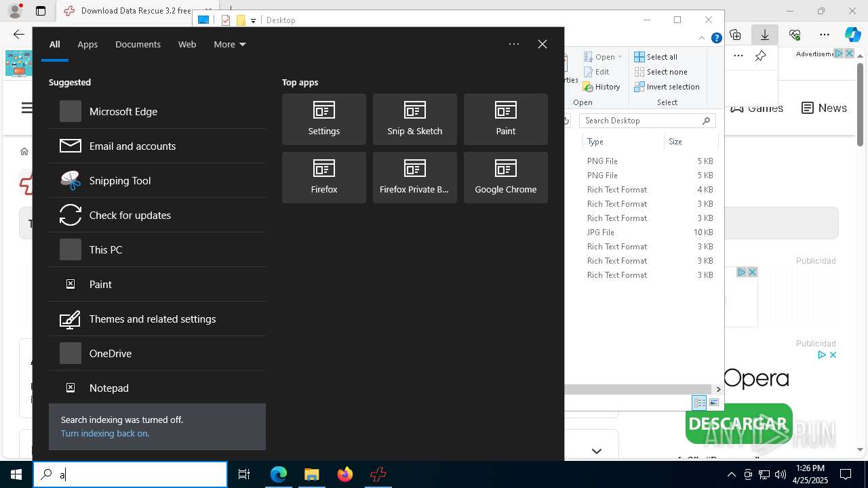Launch Firefox top app tile

(324, 178)
